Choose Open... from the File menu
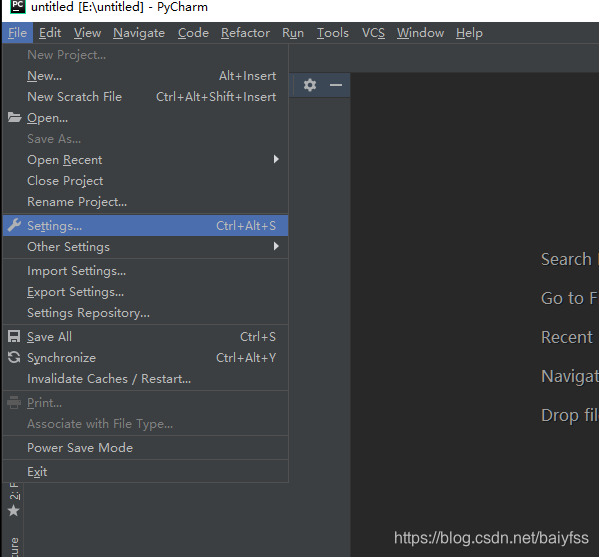 [x=145, y=118]
